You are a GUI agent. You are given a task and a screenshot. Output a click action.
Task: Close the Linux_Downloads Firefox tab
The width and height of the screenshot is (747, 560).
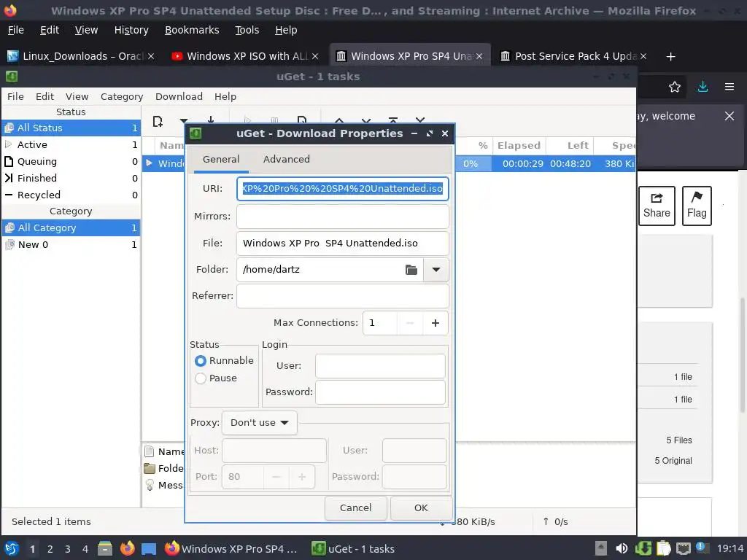[x=151, y=56]
